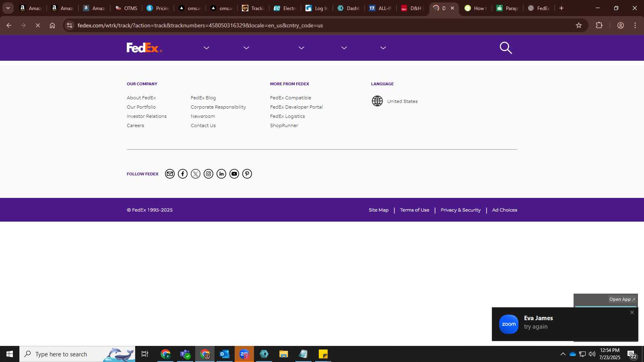Expand the fourth header menu chevron

click(x=344, y=48)
